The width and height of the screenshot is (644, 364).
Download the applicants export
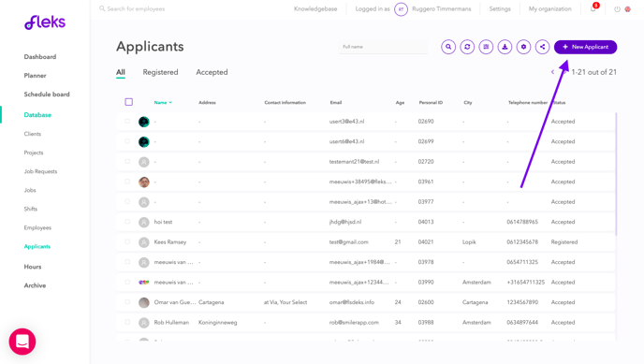tap(505, 47)
